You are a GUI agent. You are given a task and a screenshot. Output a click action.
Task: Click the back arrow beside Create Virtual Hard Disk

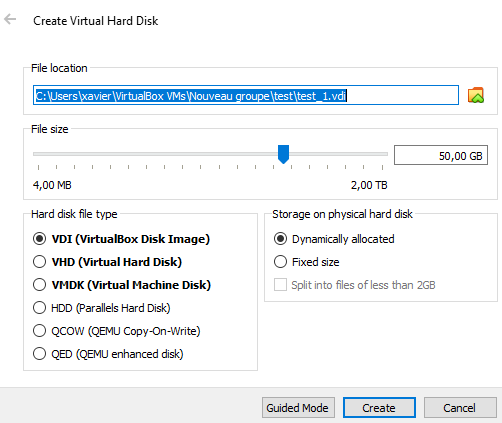pyautogui.click(x=10, y=19)
